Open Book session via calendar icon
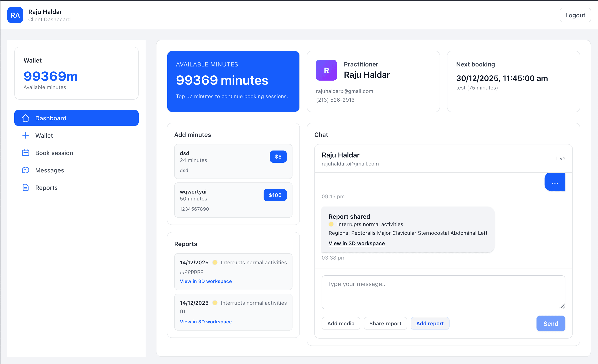This screenshot has height=364, width=598. click(25, 153)
